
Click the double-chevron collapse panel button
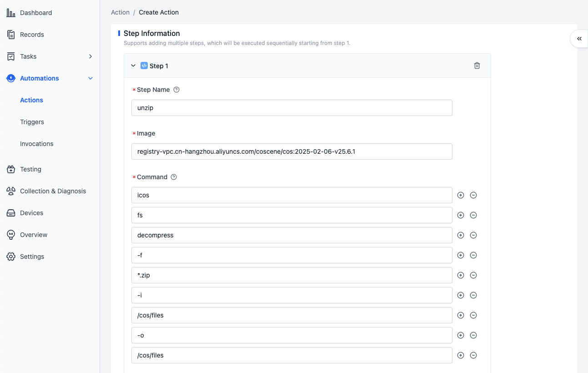(579, 39)
